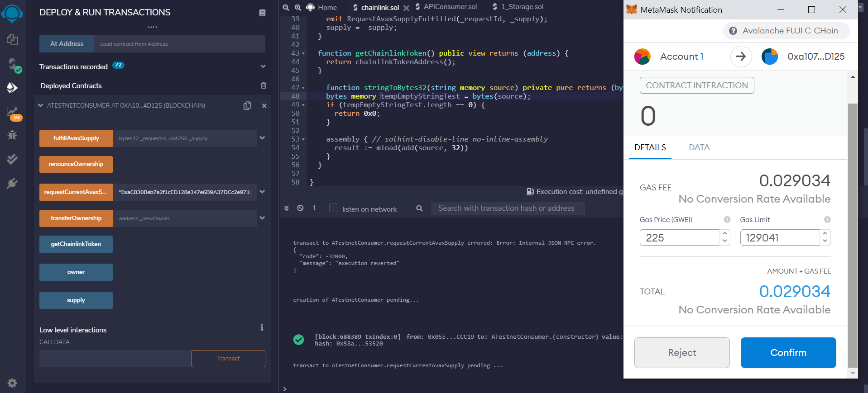Zoom in the editor font
This screenshot has width=868, height=393.
pos(297,7)
